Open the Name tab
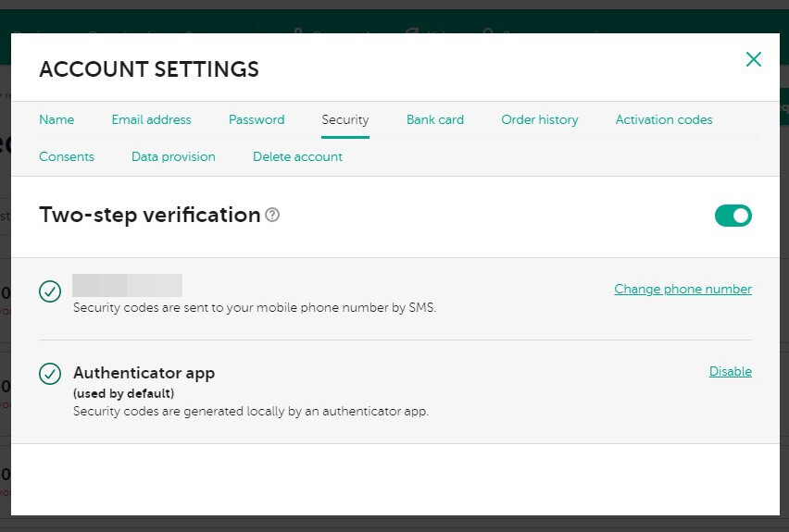 [56, 119]
